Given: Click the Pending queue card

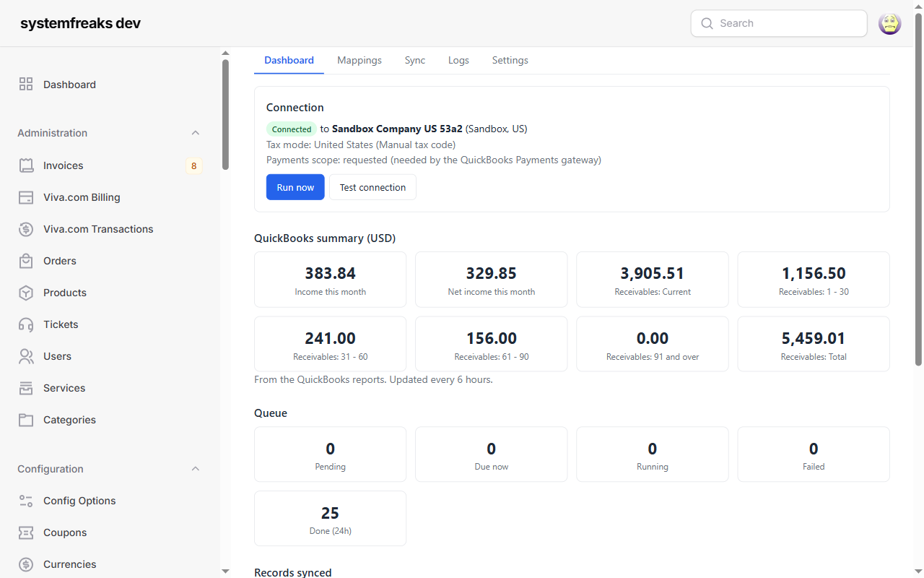Looking at the screenshot, I should coord(330,454).
